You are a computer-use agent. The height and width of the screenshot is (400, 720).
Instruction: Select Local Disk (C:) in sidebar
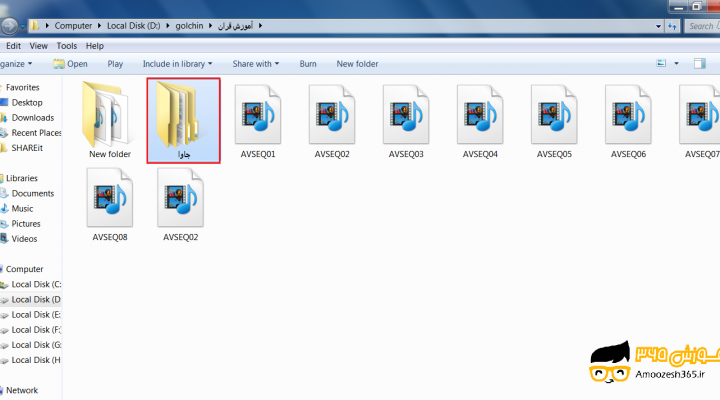tap(31, 284)
